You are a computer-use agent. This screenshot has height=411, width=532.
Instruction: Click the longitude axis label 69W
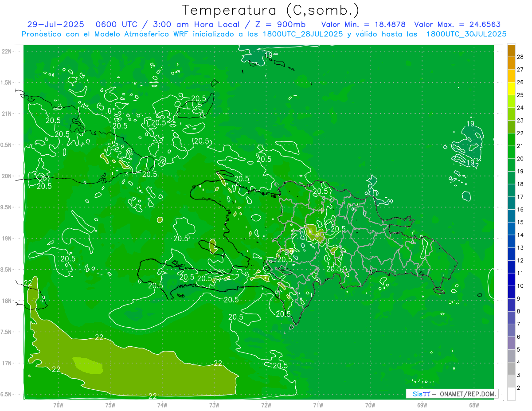click(422, 405)
